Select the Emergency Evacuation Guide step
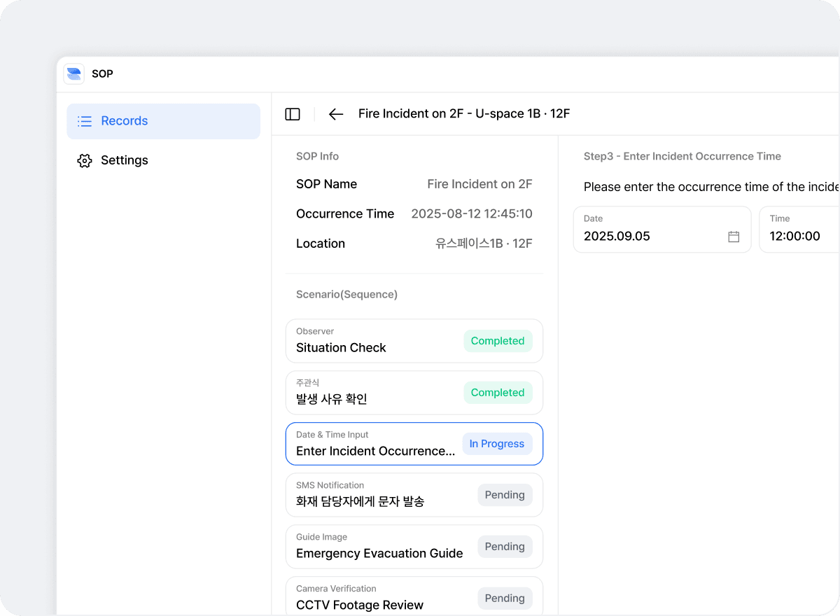Image resolution: width=840 pixels, height=616 pixels. (379, 553)
